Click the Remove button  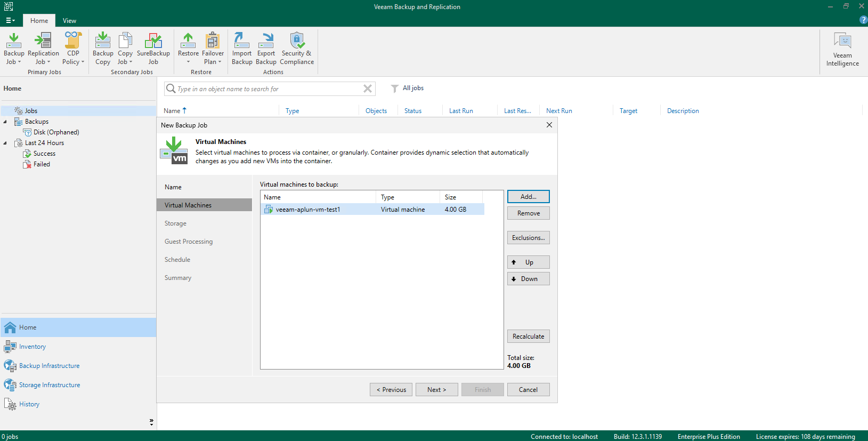point(528,213)
